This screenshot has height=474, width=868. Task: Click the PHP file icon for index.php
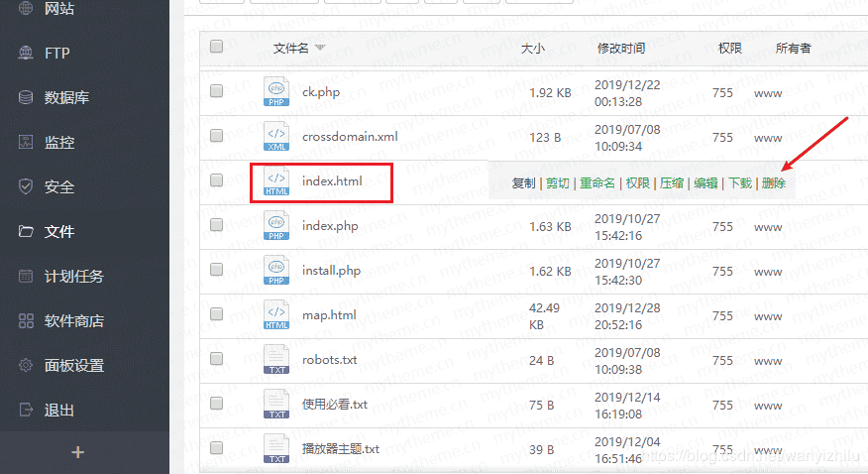[276, 226]
